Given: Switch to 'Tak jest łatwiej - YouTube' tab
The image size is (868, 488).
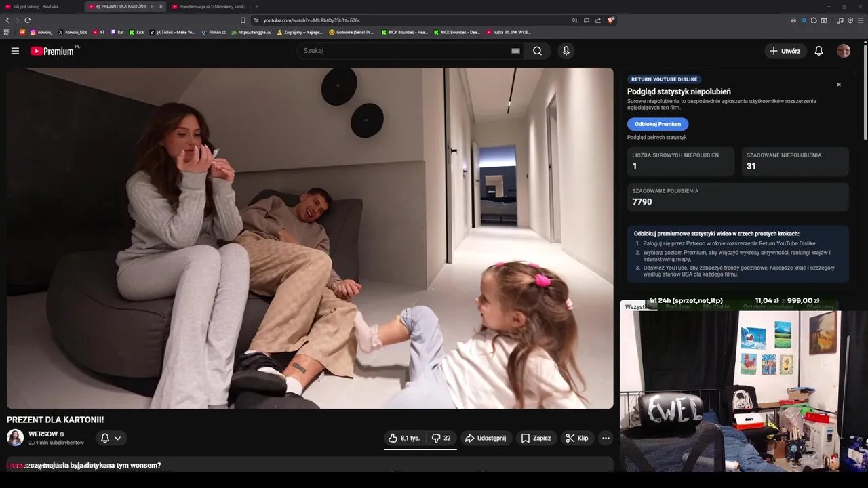Looking at the screenshot, I should pos(41,6).
